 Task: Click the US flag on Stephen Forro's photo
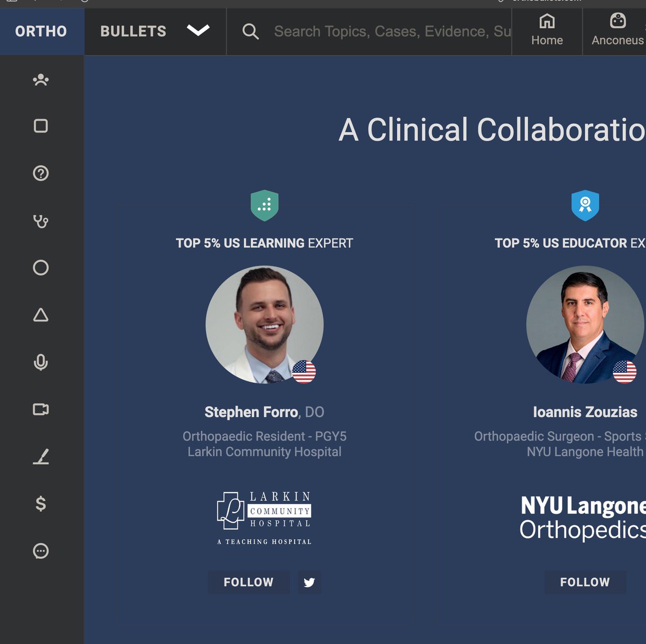pyautogui.click(x=304, y=372)
